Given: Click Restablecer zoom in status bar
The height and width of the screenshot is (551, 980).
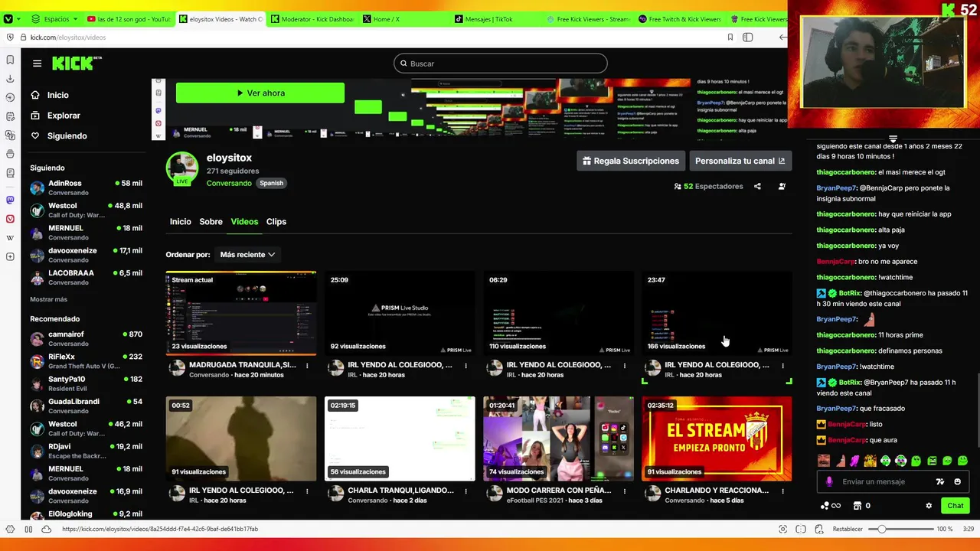Looking at the screenshot, I should point(848,529).
